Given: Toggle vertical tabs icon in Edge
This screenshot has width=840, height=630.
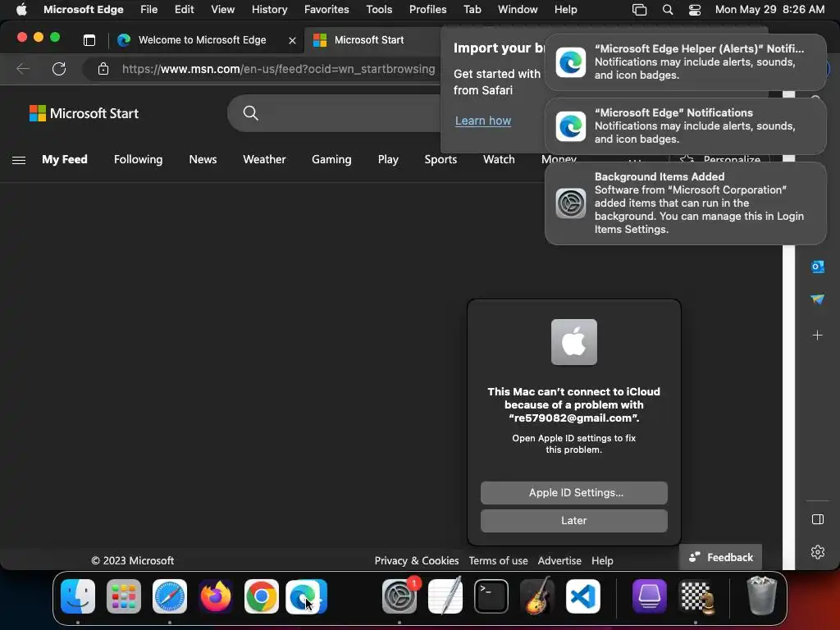Looking at the screenshot, I should (89, 40).
